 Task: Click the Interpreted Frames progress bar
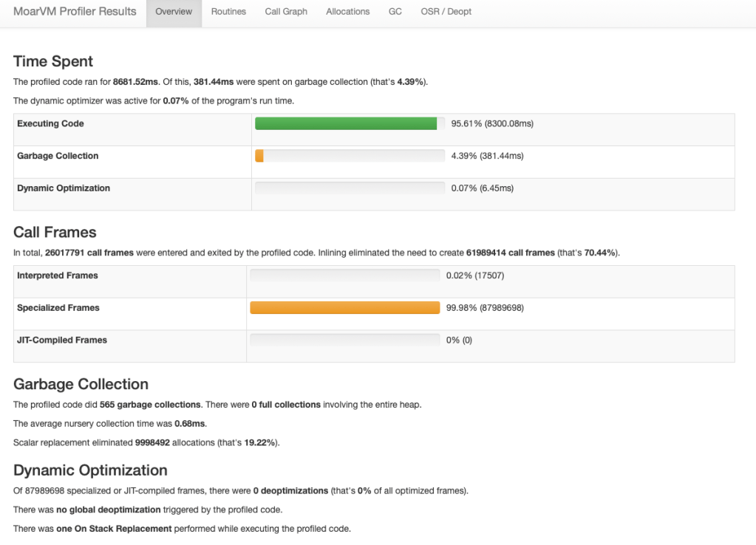pyautogui.click(x=344, y=275)
